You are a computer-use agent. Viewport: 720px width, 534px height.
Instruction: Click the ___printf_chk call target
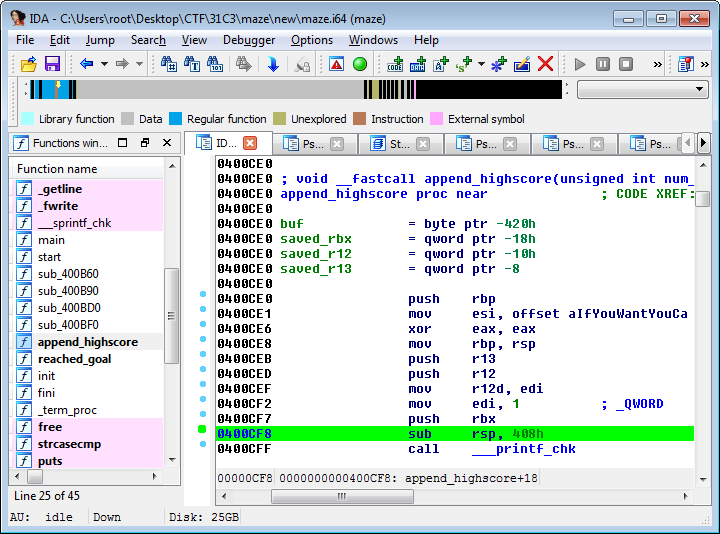coord(523,449)
